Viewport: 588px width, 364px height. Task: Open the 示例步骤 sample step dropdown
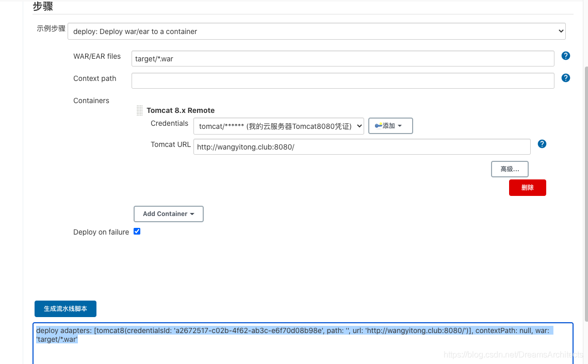pos(316,31)
